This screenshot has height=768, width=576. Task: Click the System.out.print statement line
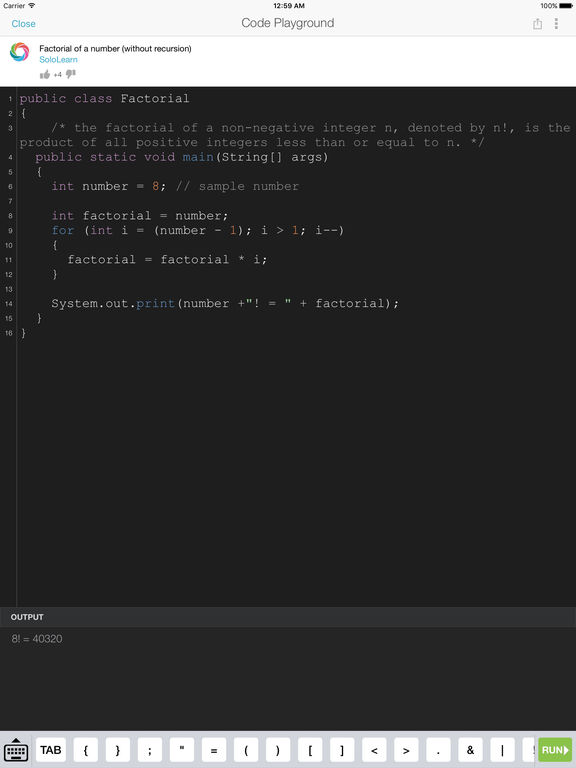coord(225,304)
